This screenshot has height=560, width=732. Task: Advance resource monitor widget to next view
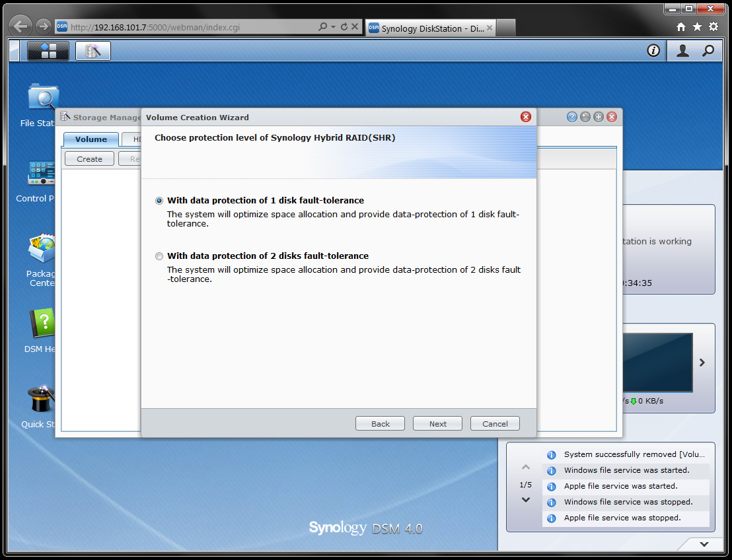point(702,363)
